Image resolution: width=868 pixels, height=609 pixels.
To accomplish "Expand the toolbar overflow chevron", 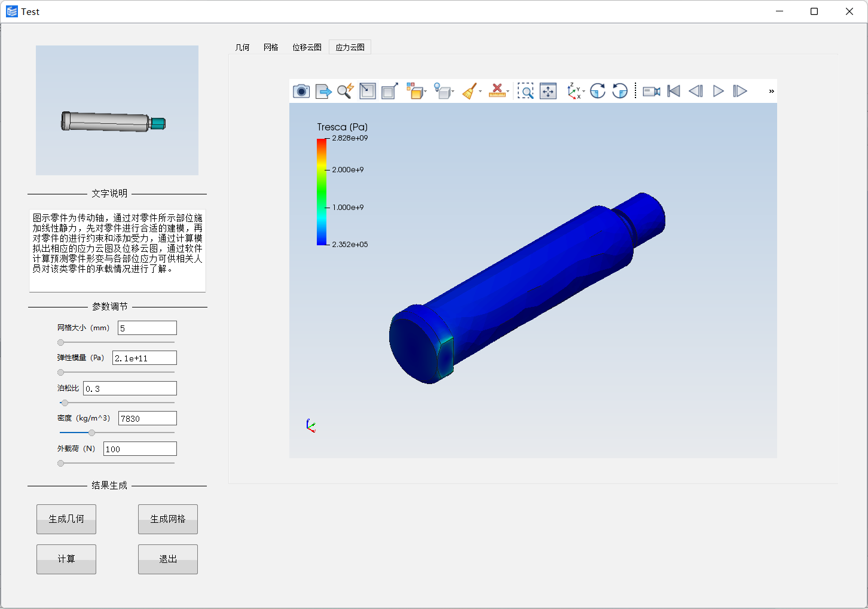I will pyautogui.click(x=771, y=91).
